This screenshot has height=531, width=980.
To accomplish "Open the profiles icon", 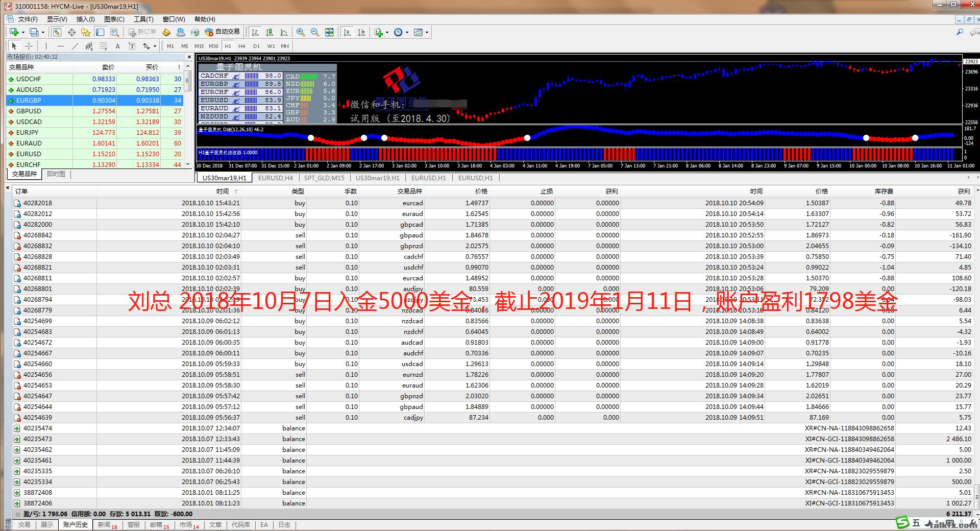I will tap(34, 32).
